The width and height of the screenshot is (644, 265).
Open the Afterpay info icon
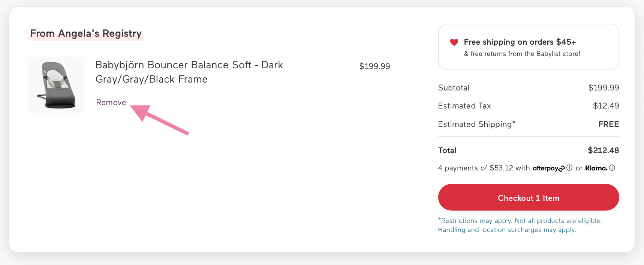pos(569,168)
